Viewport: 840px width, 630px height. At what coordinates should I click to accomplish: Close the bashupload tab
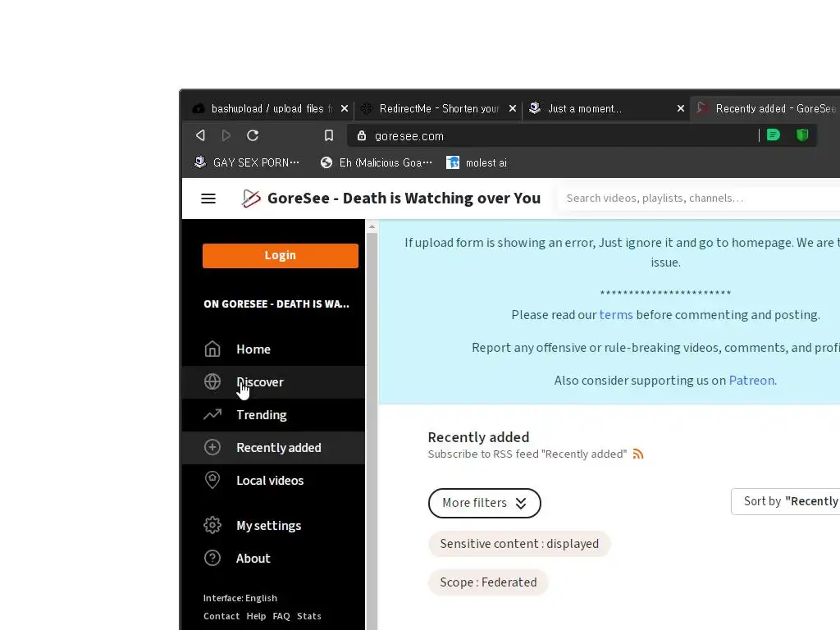pyautogui.click(x=345, y=109)
